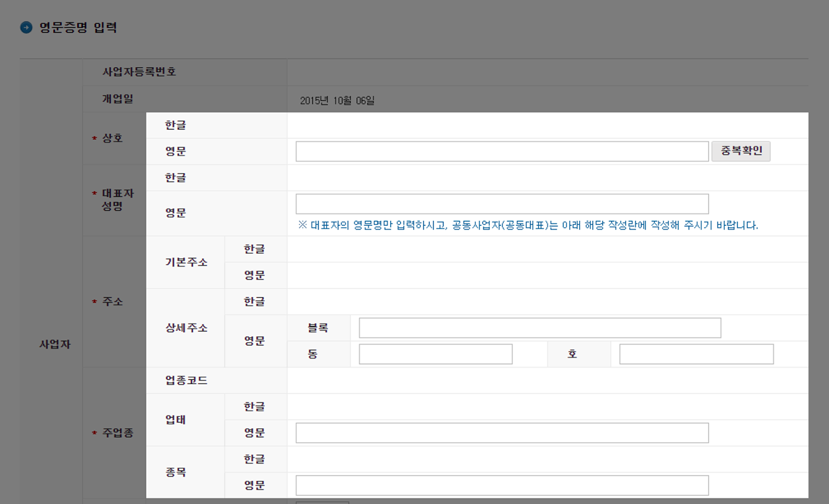Click the 기본주소 label
This screenshot has height=504, width=829.
tap(187, 262)
